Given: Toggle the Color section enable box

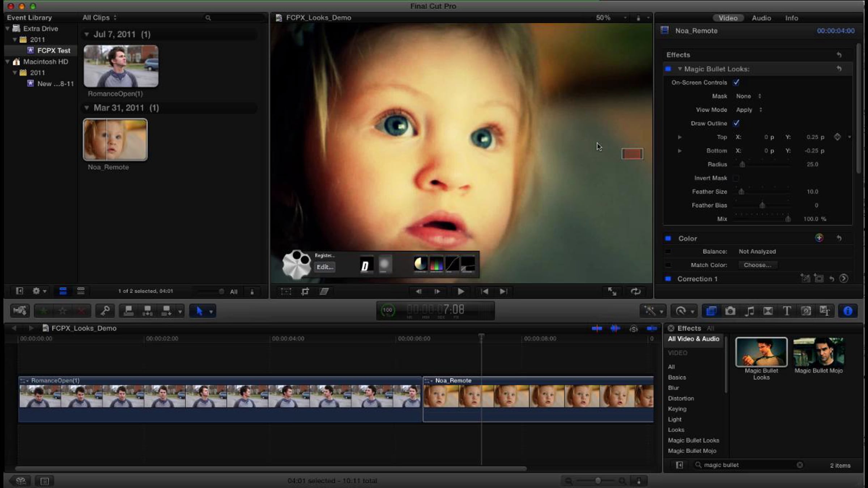Looking at the screenshot, I should point(668,238).
